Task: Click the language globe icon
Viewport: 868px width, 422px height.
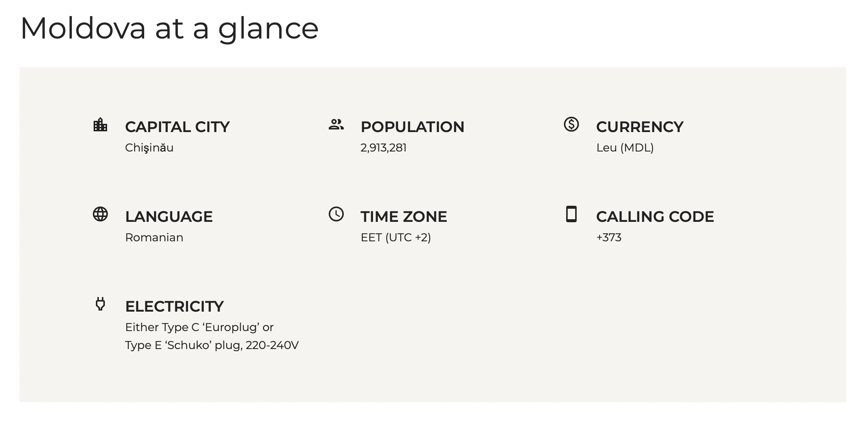Action: (100, 214)
